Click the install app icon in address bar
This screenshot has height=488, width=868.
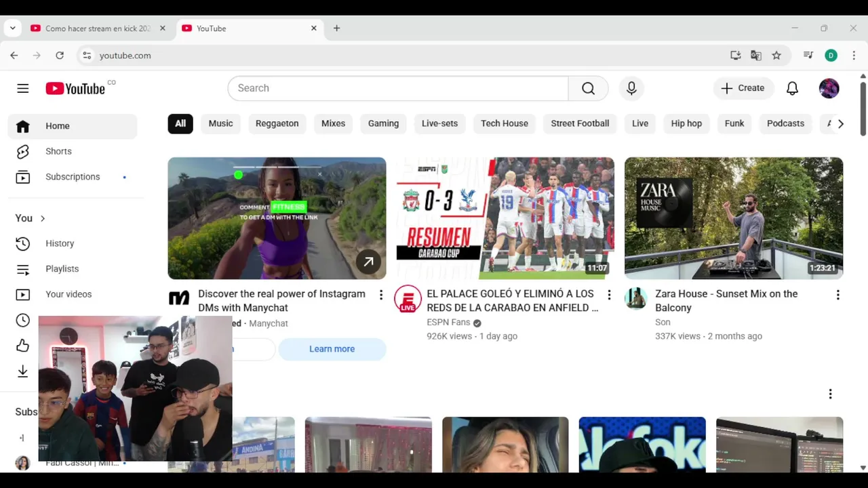click(x=736, y=56)
